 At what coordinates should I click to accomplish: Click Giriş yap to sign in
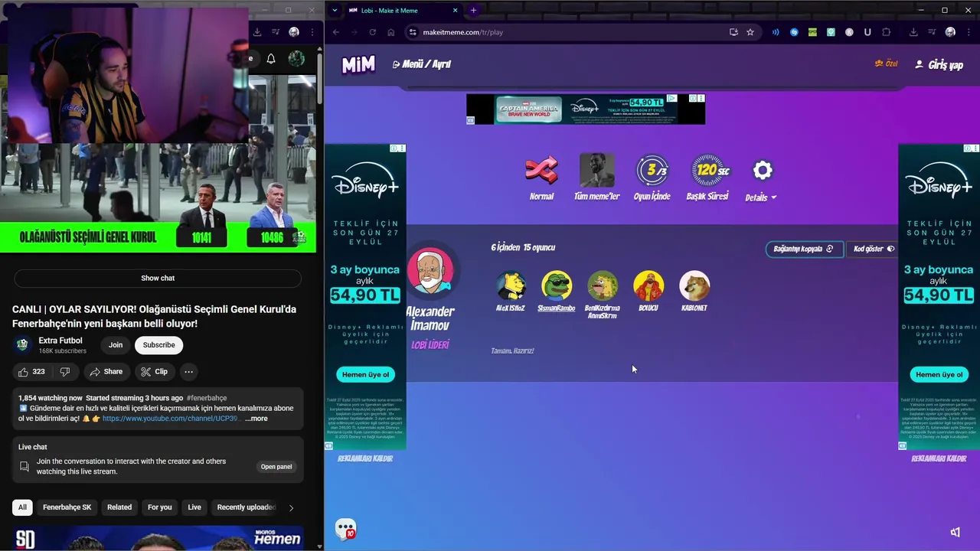pyautogui.click(x=939, y=65)
